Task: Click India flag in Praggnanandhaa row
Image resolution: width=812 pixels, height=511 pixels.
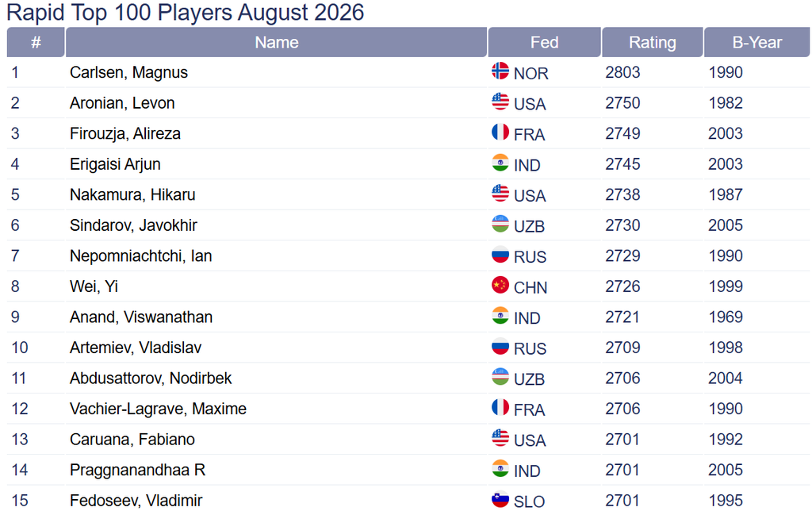Action: tap(500, 468)
